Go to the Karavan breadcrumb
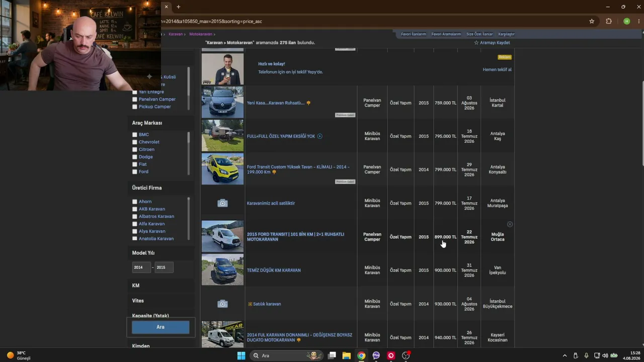644x362 pixels. (176, 34)
